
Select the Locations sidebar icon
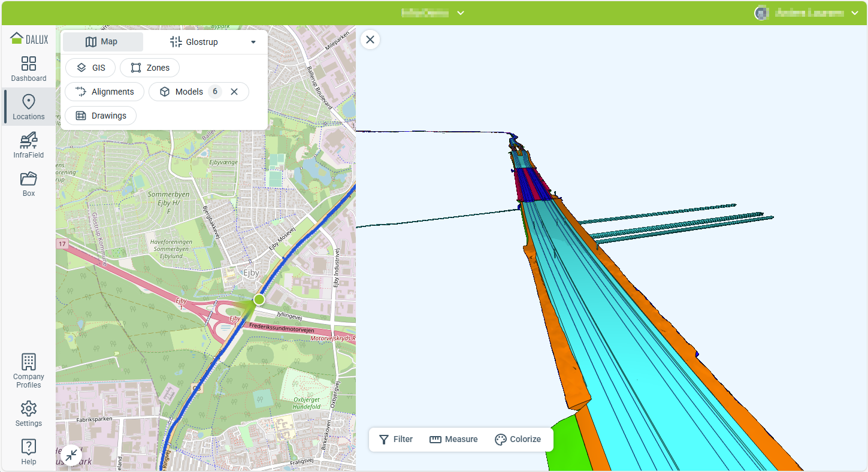coord(28,107)
